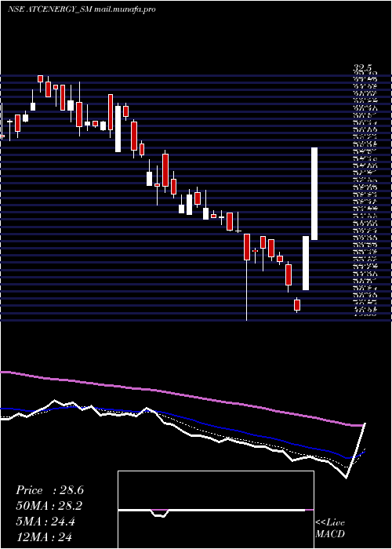392x549 pixels.
Task: Click the tallest white candle at far right
Action: pyautogui.click(x=314, y=194)
